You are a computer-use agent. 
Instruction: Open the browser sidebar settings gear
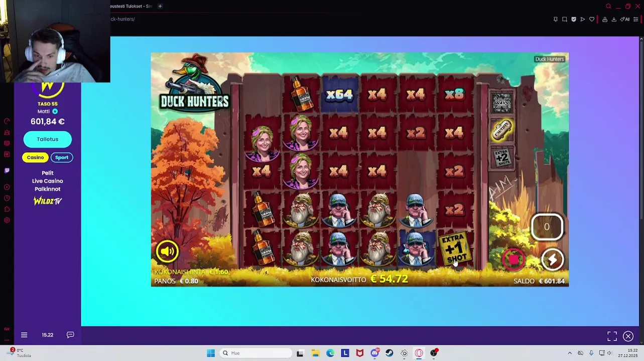[x=7, y=220]
